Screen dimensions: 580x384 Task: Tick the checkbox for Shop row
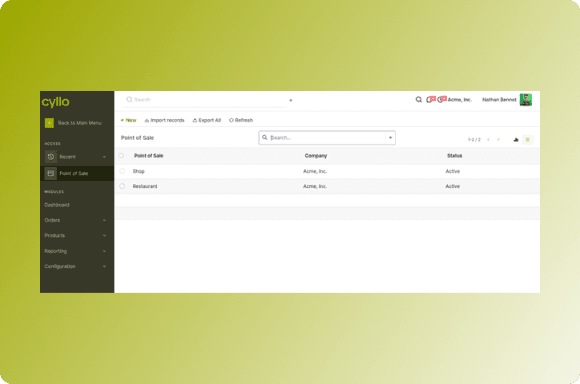122,171
